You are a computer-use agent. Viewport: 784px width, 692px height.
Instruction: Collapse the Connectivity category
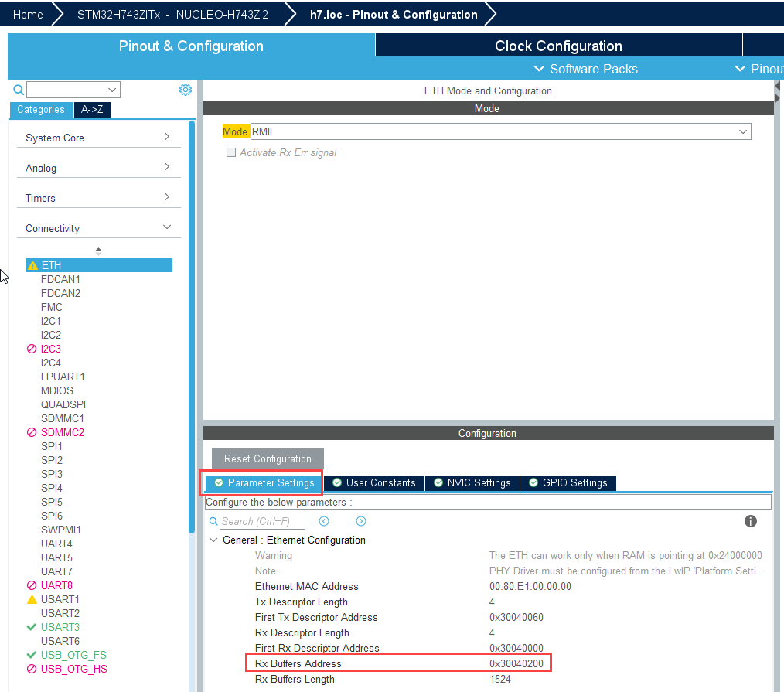[98, 228]
